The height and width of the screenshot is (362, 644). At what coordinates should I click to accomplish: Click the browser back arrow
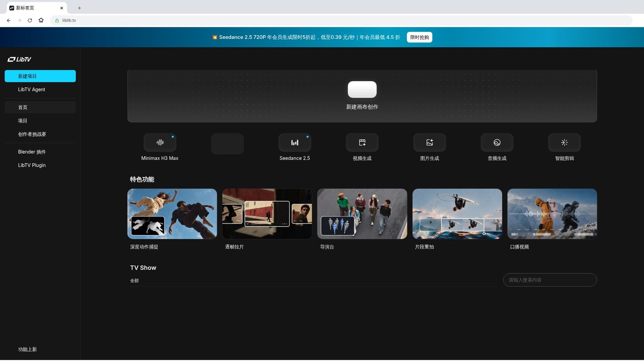tap(8, 20)
